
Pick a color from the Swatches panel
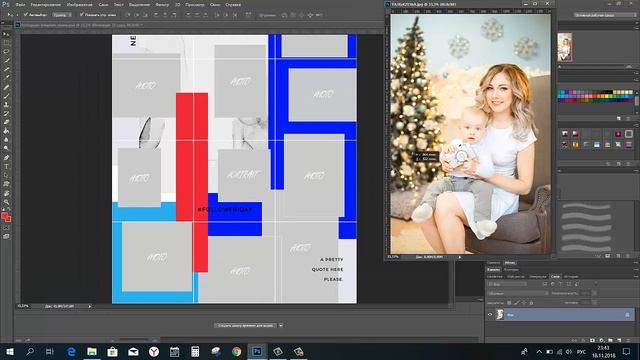[x=596, y=96]
